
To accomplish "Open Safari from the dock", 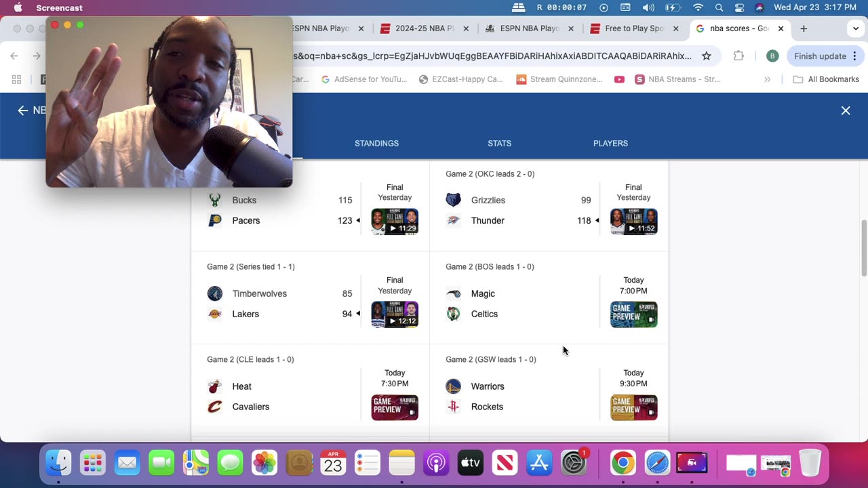I will (x=657, y=464).
